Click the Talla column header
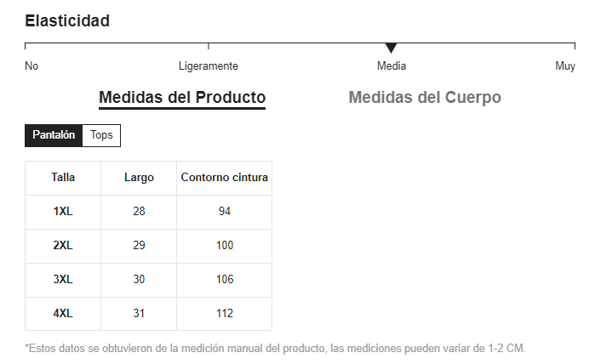This screenshot has width=595, height=364. tap(63, 178)
